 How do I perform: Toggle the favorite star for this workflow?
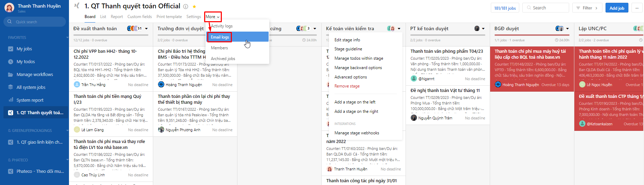[194, 7]
